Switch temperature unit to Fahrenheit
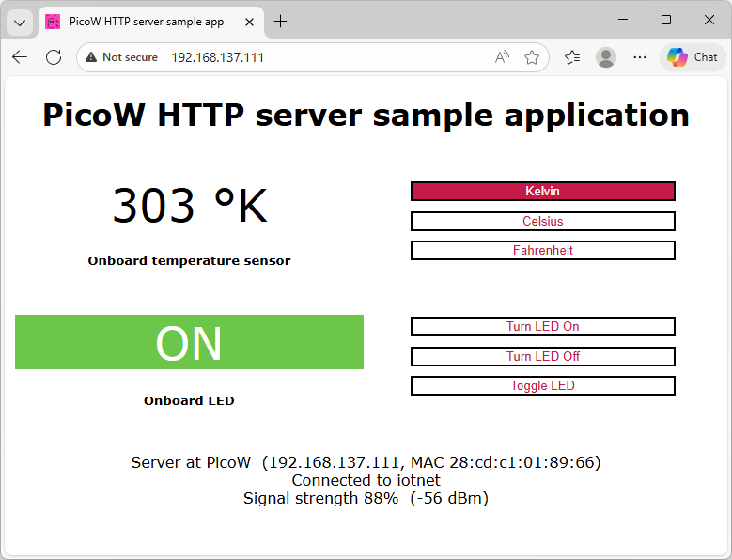 click(x=542, y=251)
